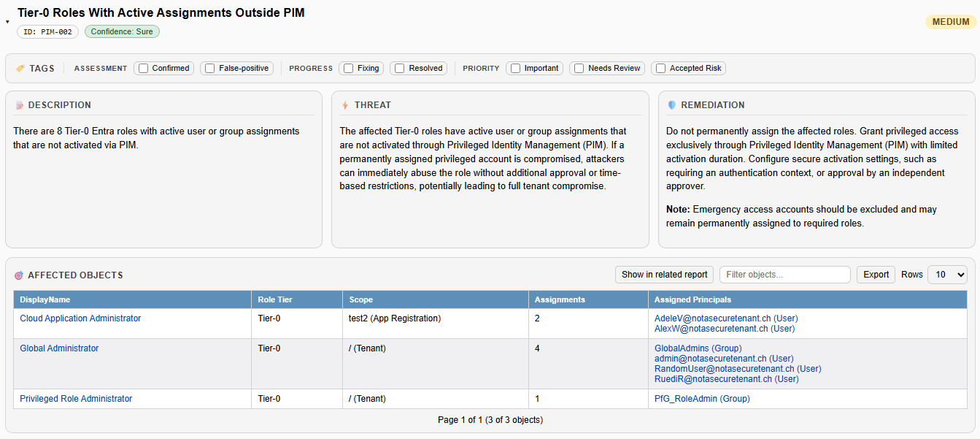980x439 pixels.
Task: Sort table by DisplayName column header
Action: [x=45, y=299]
